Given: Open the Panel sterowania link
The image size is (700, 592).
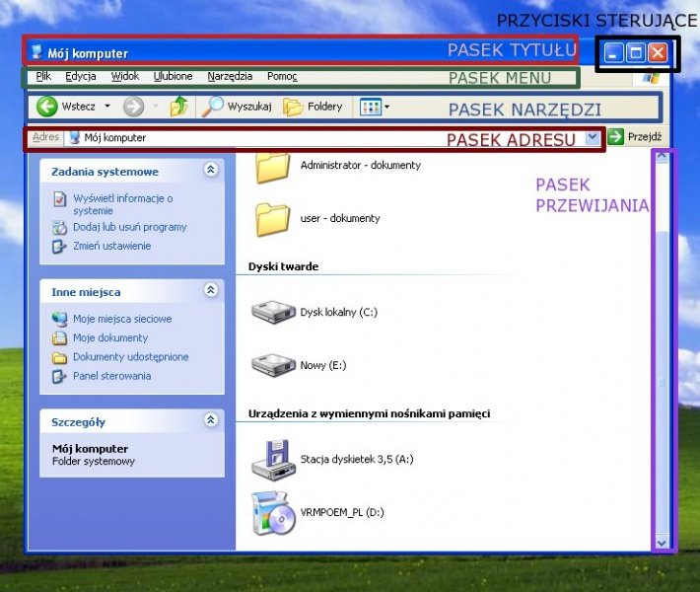Looking at the screenshot, I should (110, 376).
